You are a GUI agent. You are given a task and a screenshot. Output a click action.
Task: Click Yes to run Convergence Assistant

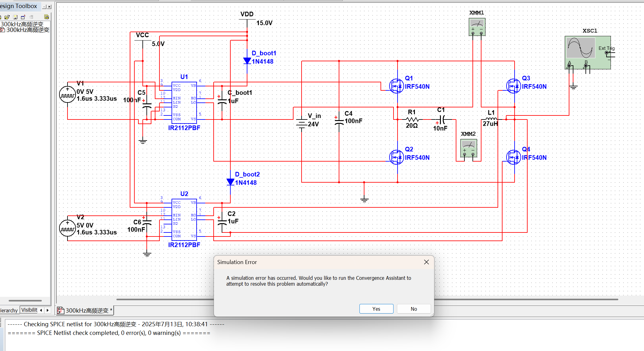(376, 309)
